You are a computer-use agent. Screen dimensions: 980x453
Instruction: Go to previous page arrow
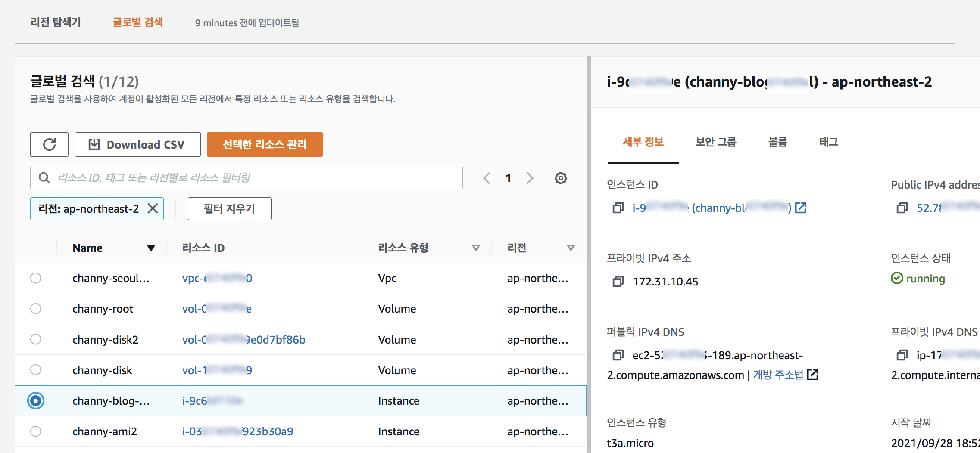[x=487, y=178]
